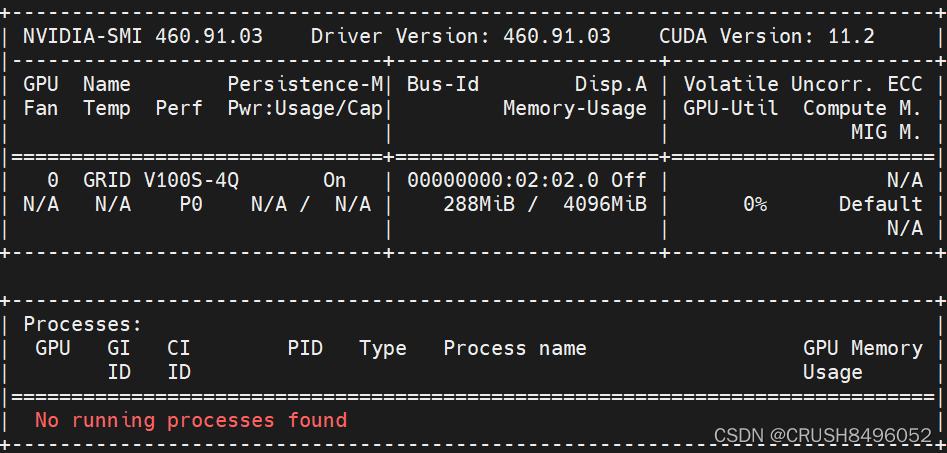Click red 'No running processes found' message
Screen dimensions: 947x453
point(191,420)
